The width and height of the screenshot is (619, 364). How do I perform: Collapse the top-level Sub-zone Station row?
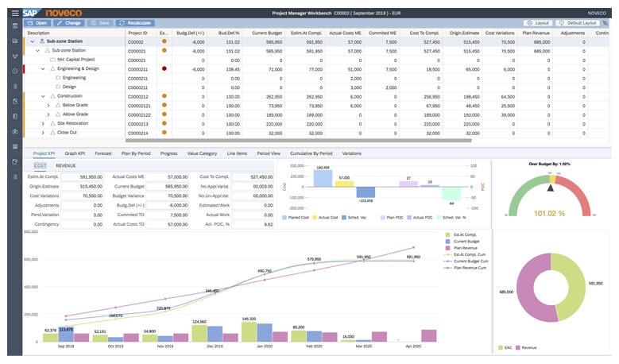(x=33, y=41)
